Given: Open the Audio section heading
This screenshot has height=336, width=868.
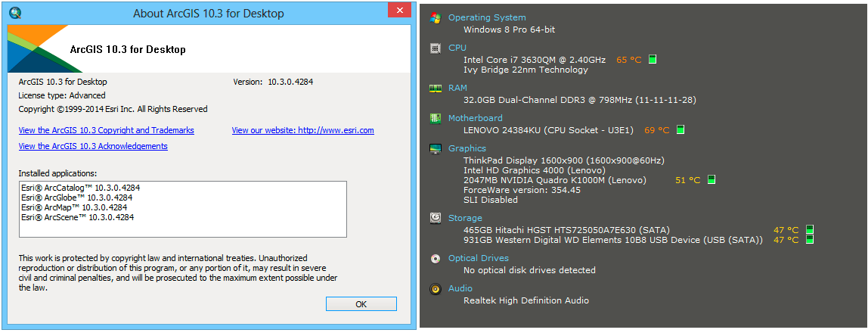Looking at the screenshot, I should pyautogui.click(x=460, y=288).
